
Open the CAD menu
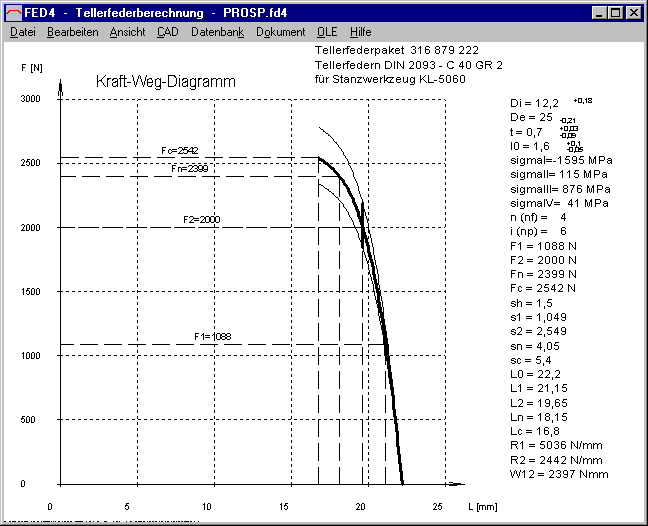[167, 32]
